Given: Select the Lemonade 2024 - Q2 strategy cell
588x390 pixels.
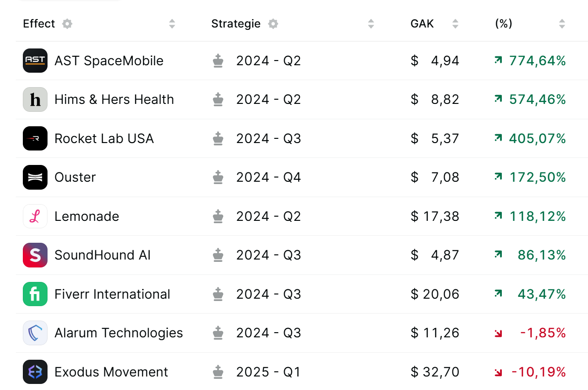Looking at the screenshot, I should [268, 216].
